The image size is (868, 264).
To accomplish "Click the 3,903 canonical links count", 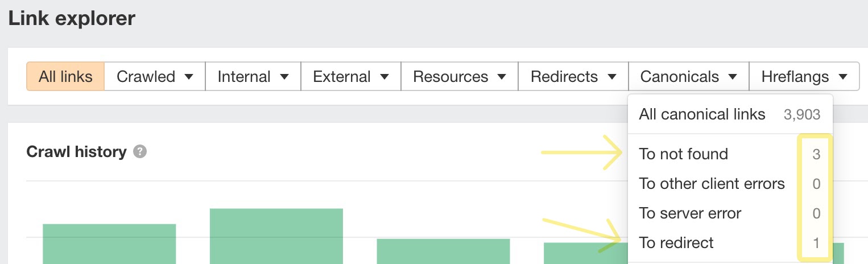I will coord(801,115).
